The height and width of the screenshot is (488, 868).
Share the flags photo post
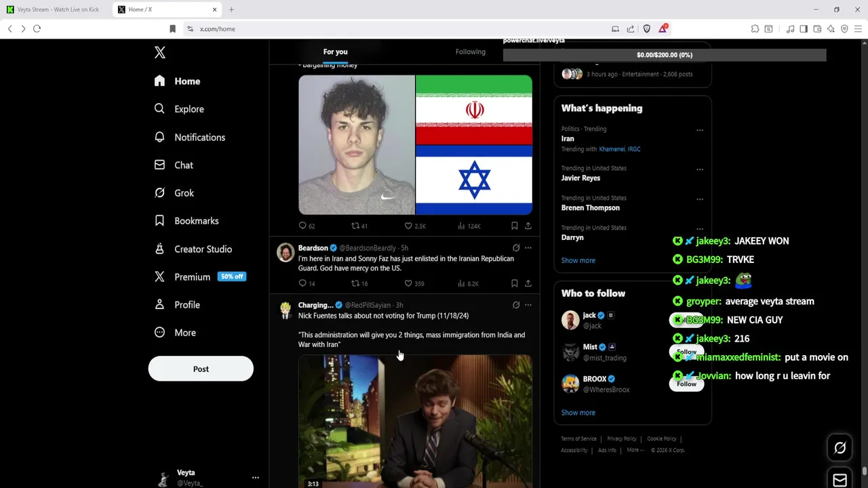[528, 226]
